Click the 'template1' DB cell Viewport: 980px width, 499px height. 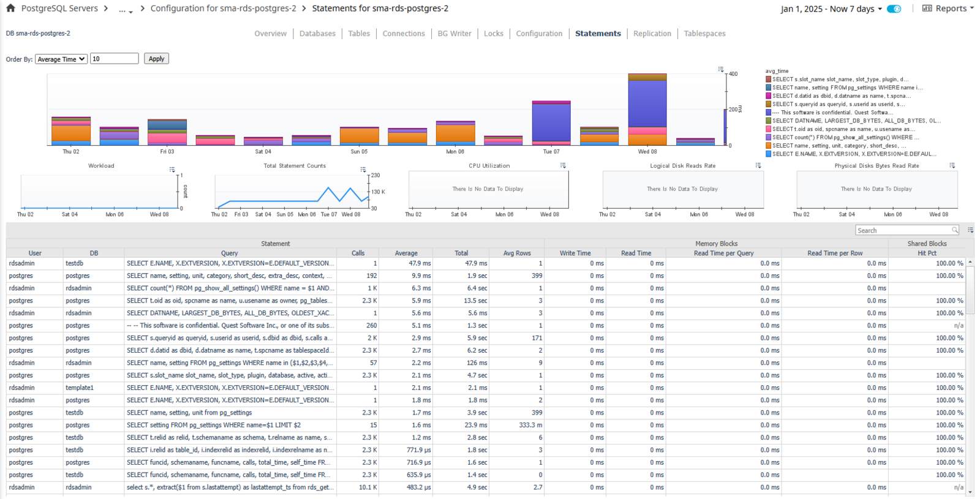[x=94, y=388]
